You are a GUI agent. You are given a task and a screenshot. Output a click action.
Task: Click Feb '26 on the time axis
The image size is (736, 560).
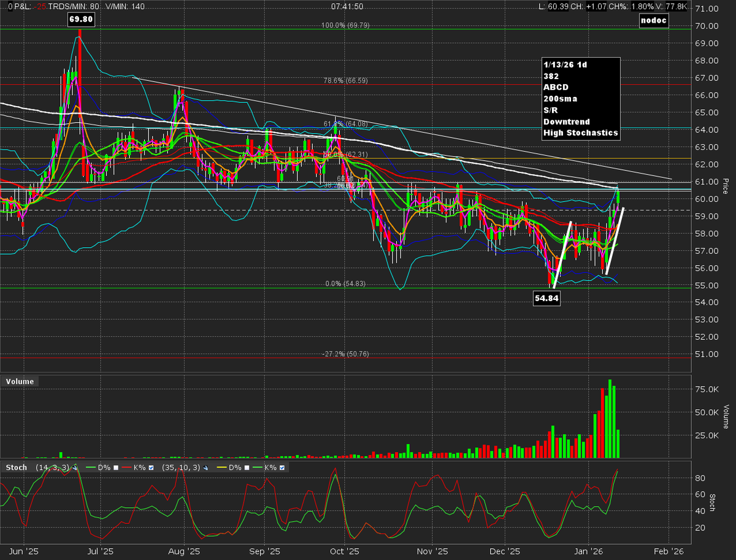[669, 551]
